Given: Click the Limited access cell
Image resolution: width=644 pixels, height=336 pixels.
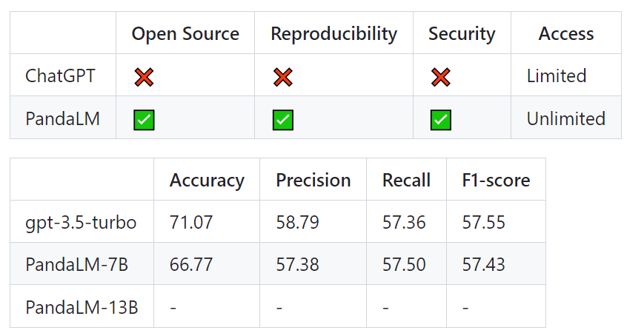Looking at the screenshot, I should (557, 75).
